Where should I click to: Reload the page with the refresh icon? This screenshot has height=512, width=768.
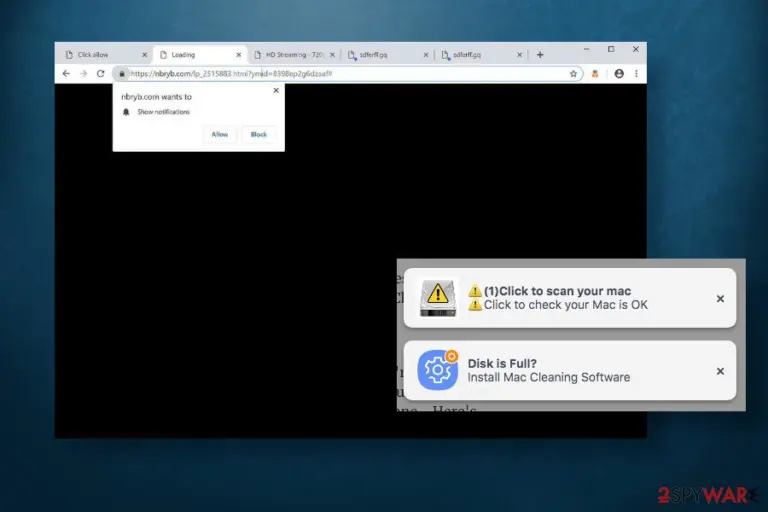click(x=100, y=73)
